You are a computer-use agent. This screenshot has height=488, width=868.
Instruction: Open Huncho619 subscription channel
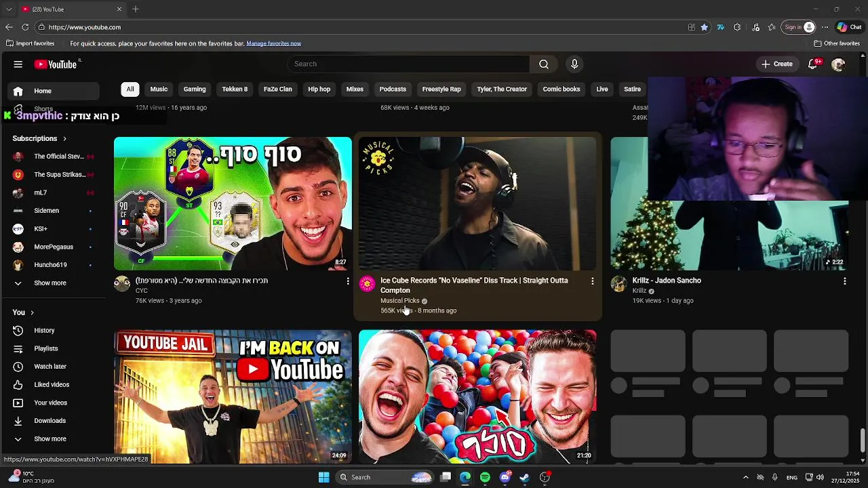[x=54, y=265]
